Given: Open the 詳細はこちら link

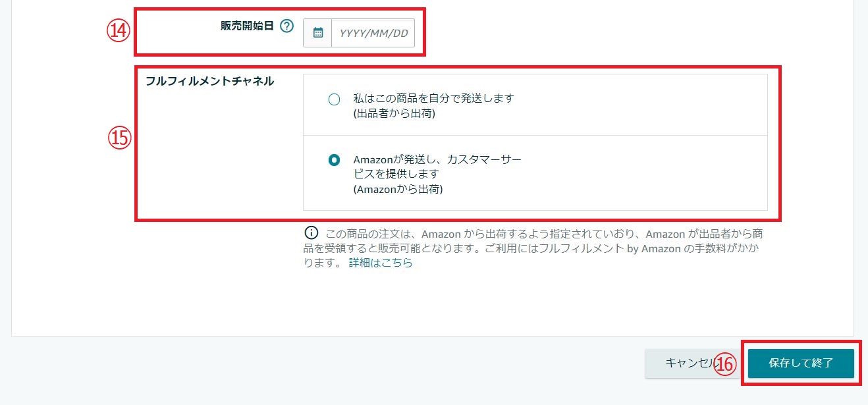Looking at the screenshot, I should [381, 262].
